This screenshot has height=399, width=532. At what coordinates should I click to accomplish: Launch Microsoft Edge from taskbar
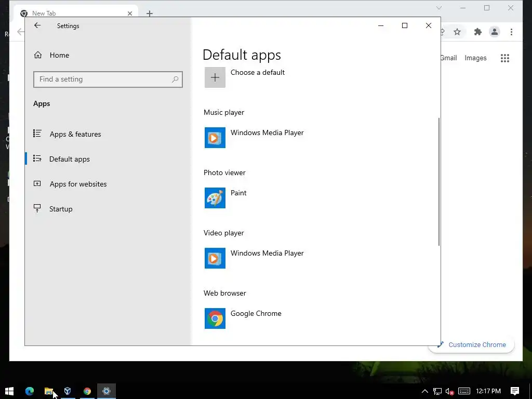[30, 391]
